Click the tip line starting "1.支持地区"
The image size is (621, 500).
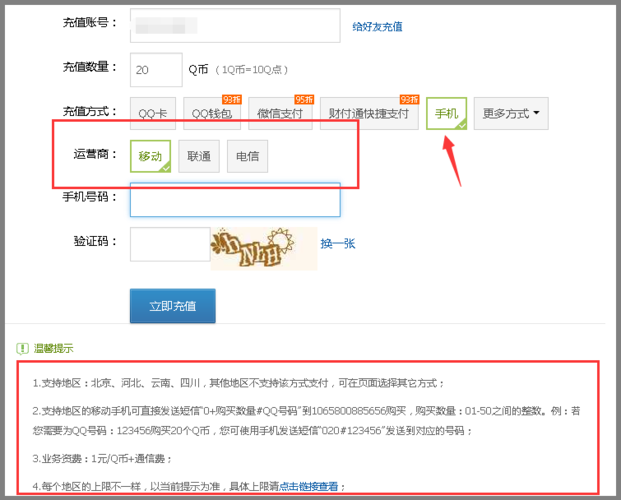pyautogui.click(x=238, y=383)
